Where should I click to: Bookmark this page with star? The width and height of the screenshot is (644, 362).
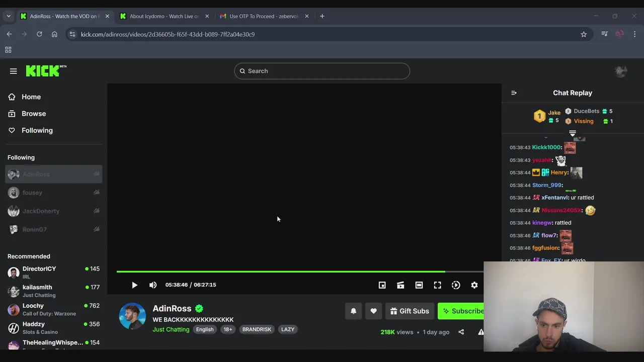click(x=584, y=34)
